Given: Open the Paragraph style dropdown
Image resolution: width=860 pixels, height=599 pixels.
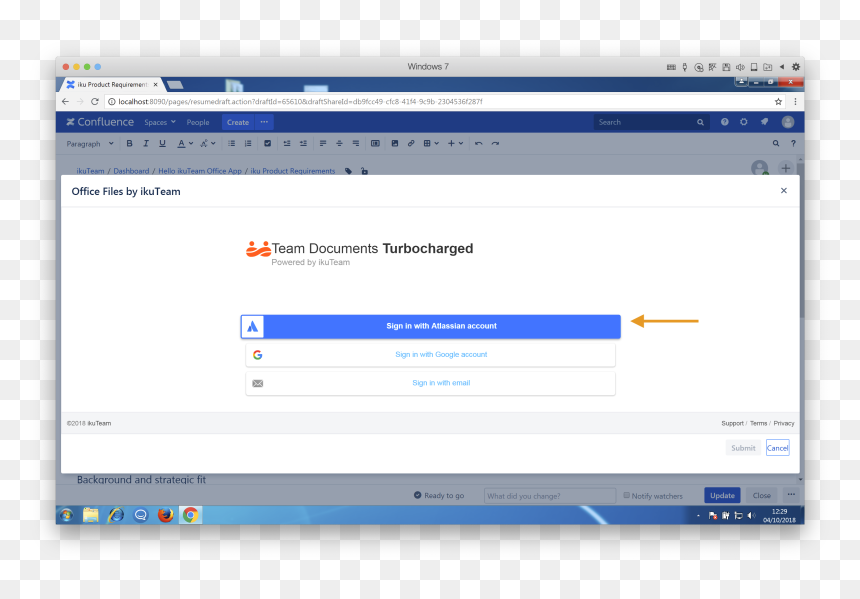Looking at the screenshot, I should pos(90,144).
